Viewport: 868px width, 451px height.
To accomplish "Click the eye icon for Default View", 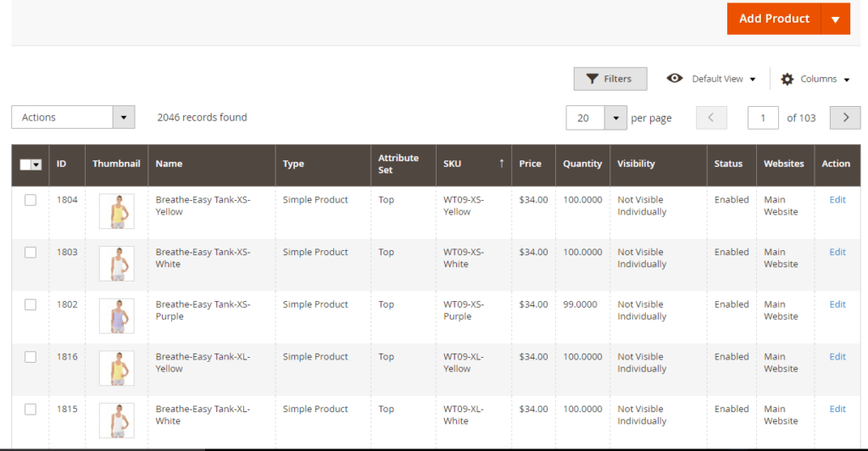I will [x=675, y=79].
